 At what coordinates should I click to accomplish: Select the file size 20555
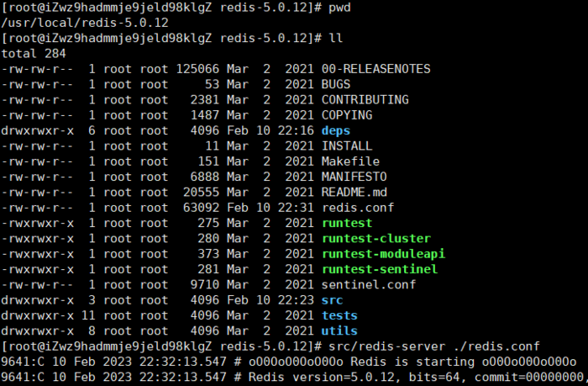click(201, 193)
